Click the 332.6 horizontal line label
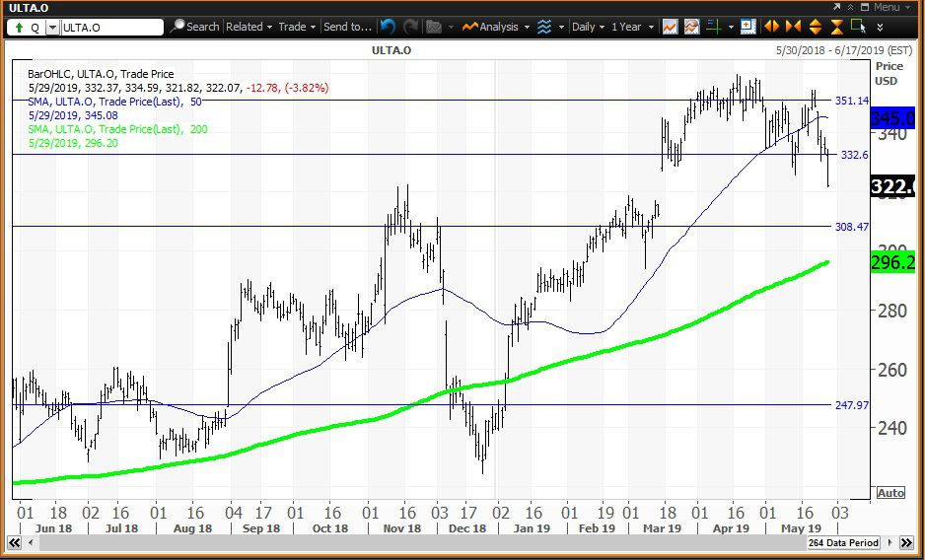Viewport: 925px width, 560px height. 855,155
